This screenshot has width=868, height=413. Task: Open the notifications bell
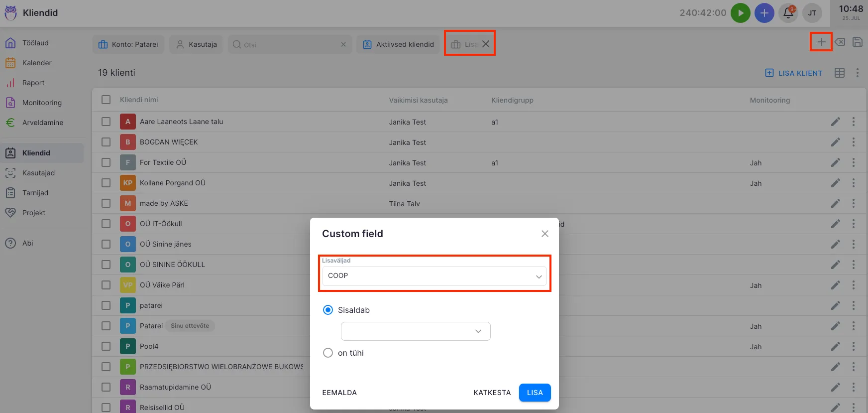click(788, 13)
